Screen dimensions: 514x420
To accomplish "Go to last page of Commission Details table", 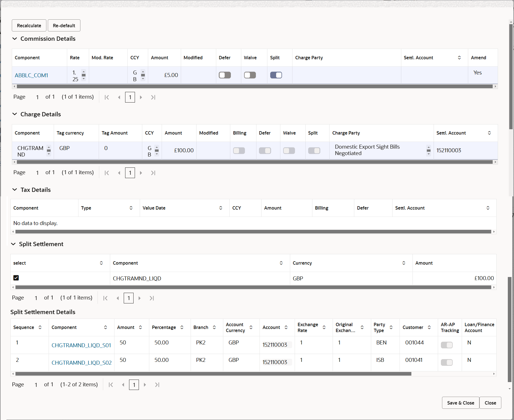I will click(x=153, y=97).
